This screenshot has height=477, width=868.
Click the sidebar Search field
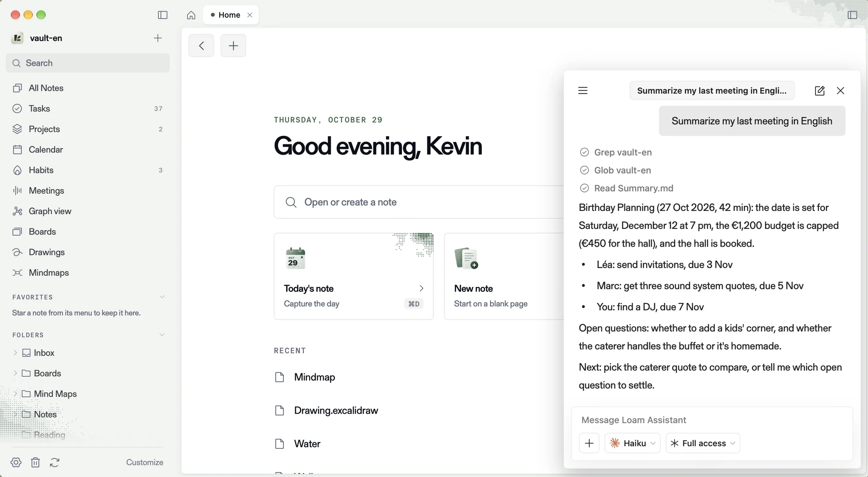tap(88, 63)
